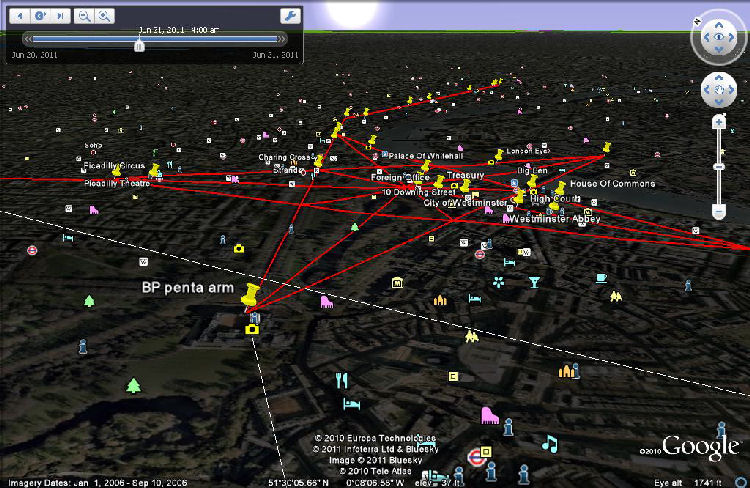Zoom out with the minus button

coord(718,211)
